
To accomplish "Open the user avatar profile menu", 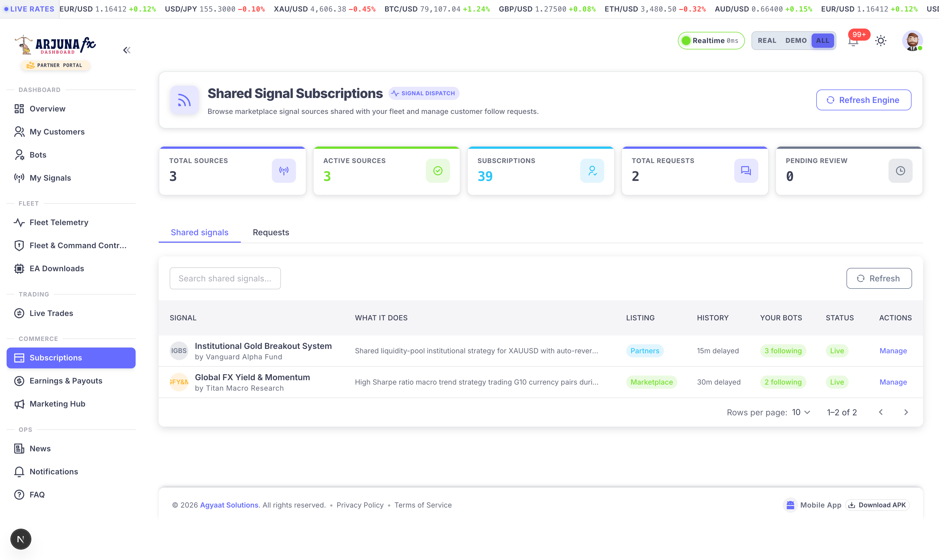I will 913,41.
